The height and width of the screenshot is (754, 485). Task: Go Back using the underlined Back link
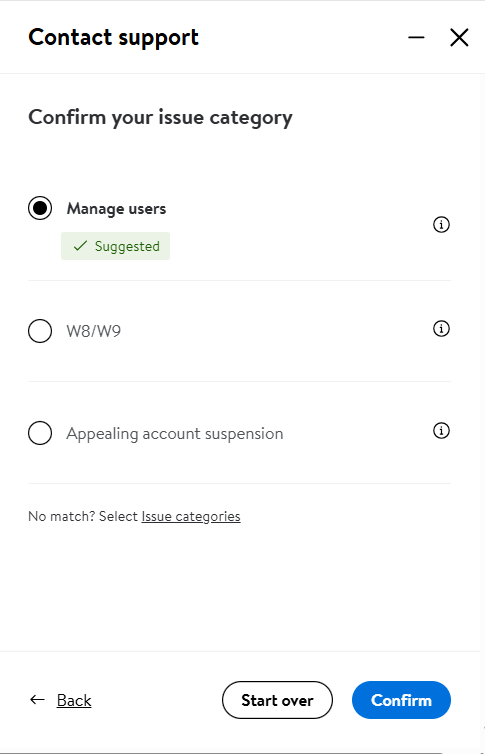coord(74,700)
